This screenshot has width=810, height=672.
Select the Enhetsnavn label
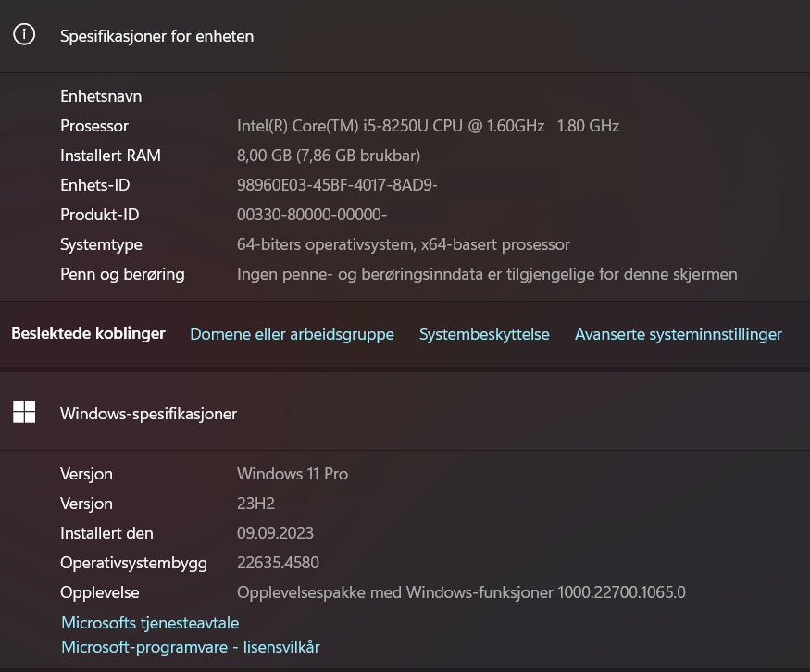101,96
